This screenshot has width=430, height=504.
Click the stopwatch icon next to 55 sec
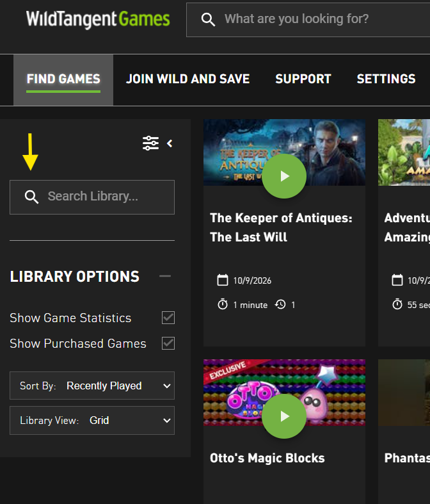point(397,304)
